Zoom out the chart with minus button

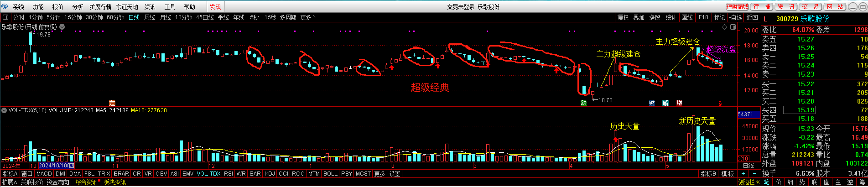point(754,174)
